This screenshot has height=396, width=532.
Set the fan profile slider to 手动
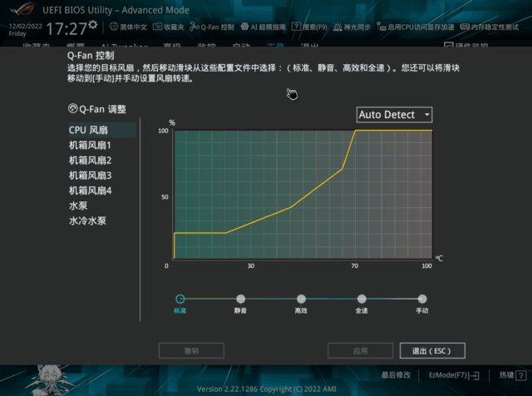422,299
